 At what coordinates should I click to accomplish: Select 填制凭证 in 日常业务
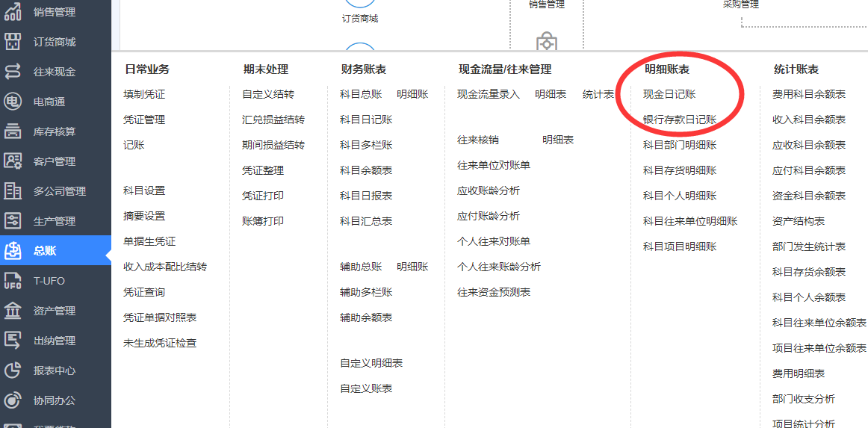144,94
